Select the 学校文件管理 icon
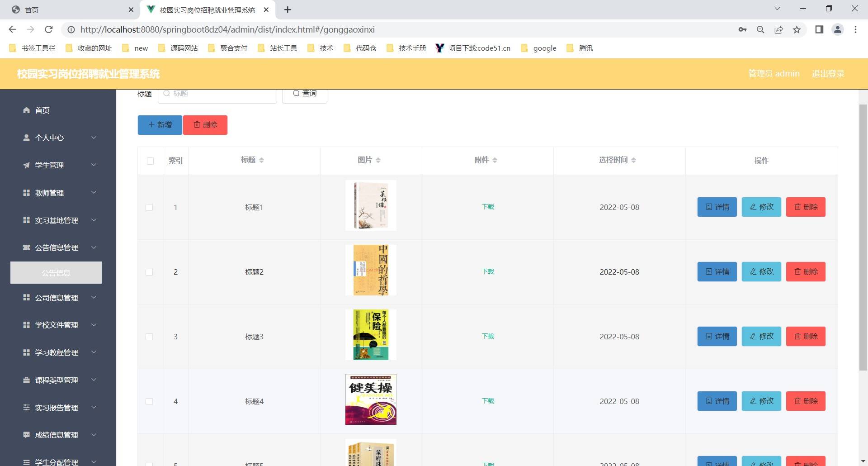 click(x=26, y=325)
